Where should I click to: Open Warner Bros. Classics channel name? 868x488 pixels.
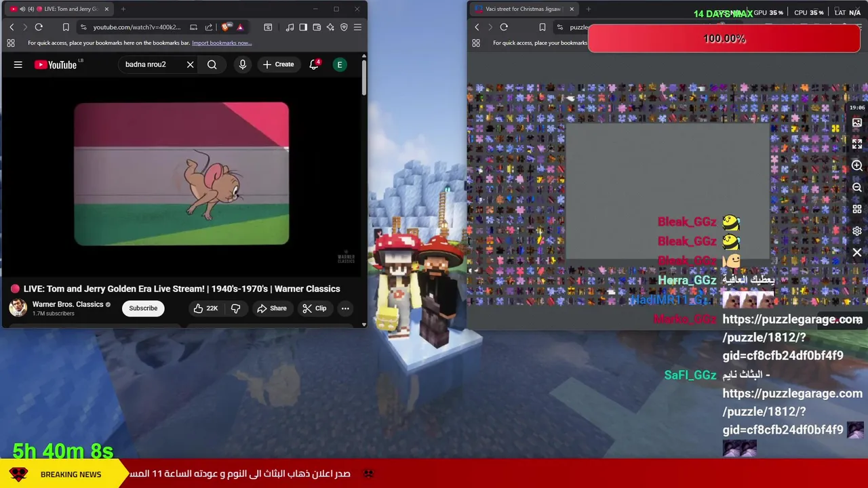pyautogui.click(x=68, y=304)
